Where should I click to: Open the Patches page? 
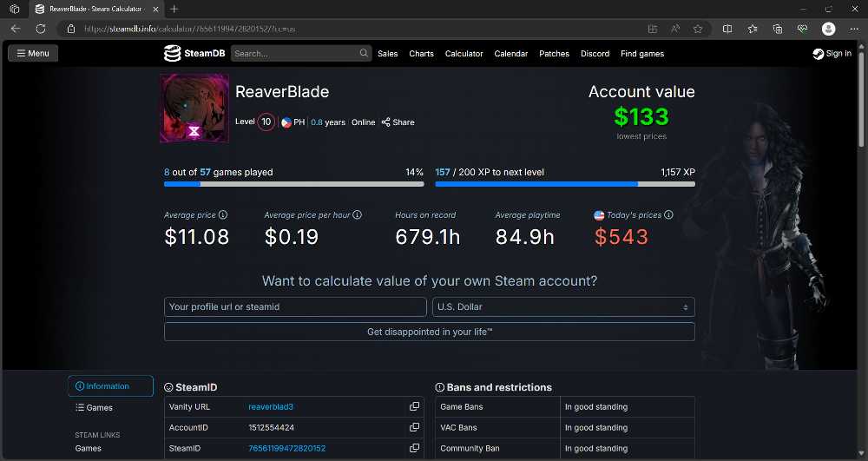click(x=554, y=54)
